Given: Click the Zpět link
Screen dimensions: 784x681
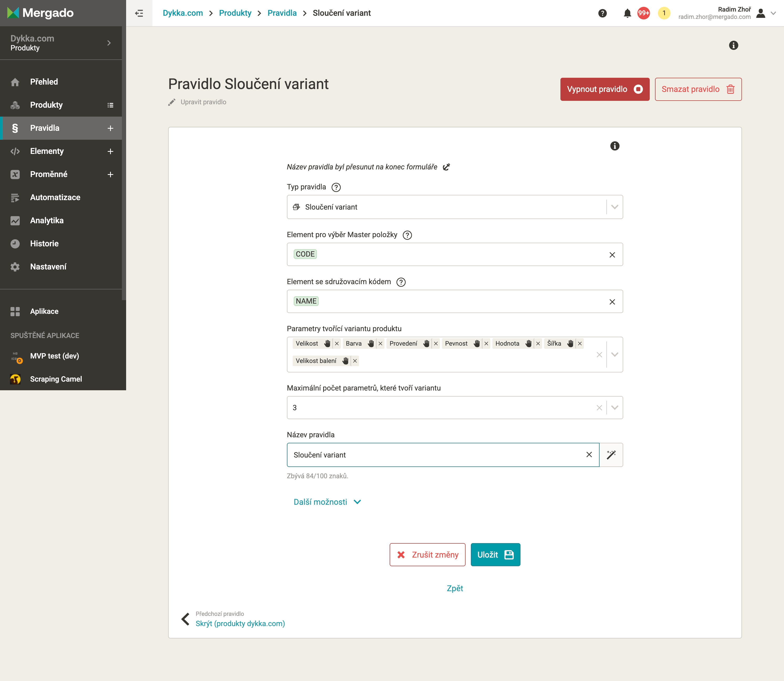Looking at the screenshot, I should coord(455,588).
